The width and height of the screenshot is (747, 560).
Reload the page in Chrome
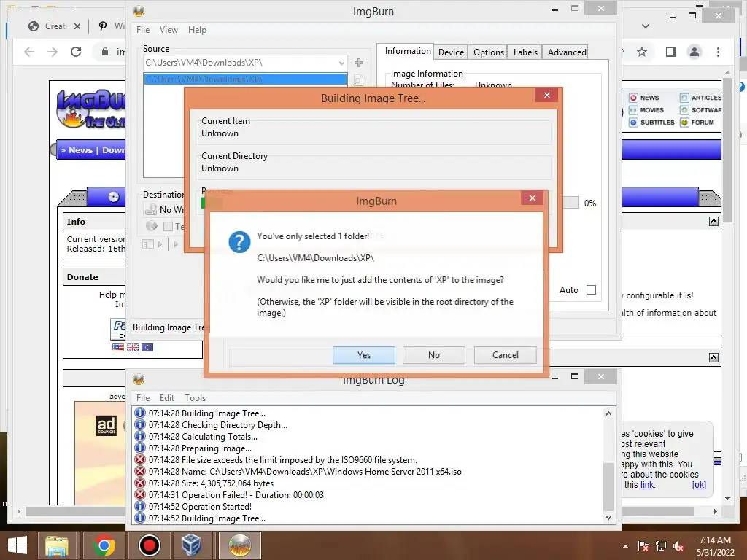pyautogui.click(x=76, y=52)
